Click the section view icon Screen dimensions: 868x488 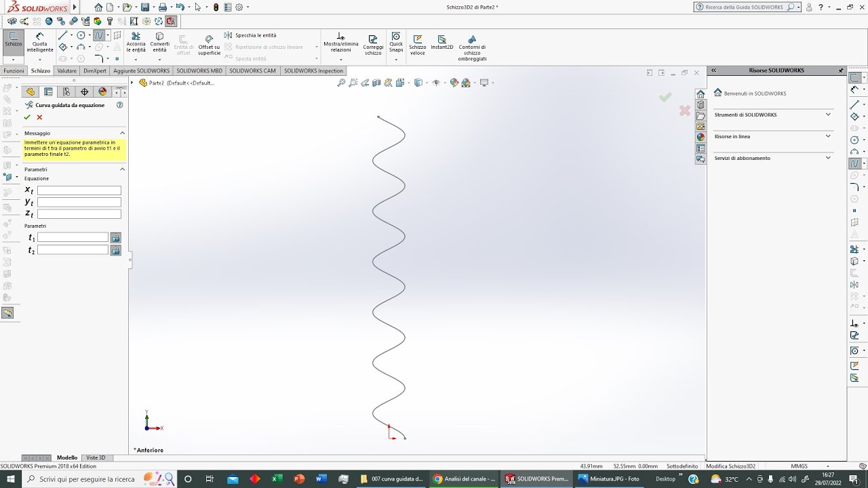tap(376, 83)
